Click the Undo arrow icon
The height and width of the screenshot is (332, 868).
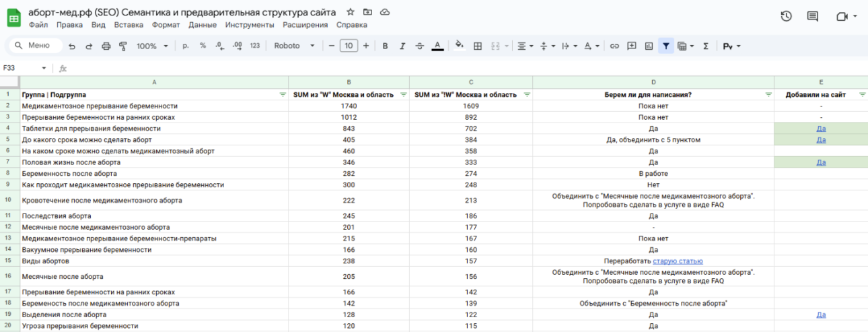tap(72, 46)
